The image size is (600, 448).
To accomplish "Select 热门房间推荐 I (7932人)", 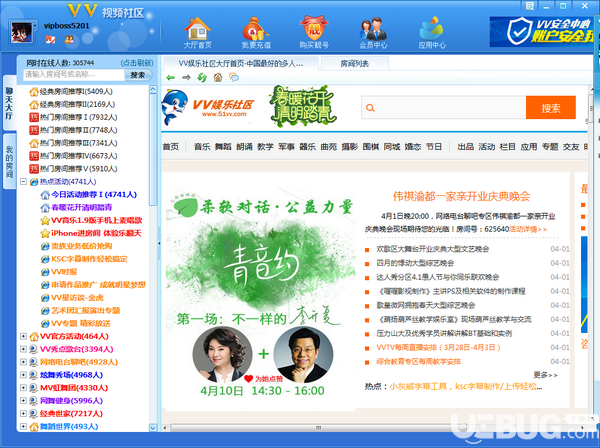I will [73, 117].
